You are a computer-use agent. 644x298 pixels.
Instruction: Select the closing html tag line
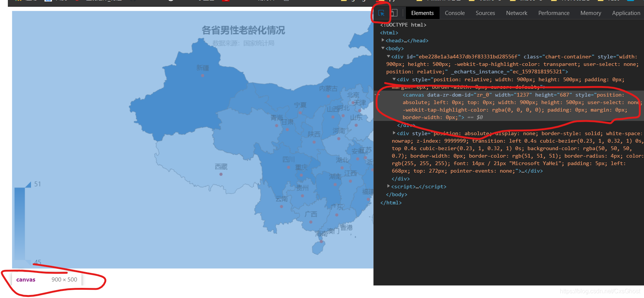391,203
